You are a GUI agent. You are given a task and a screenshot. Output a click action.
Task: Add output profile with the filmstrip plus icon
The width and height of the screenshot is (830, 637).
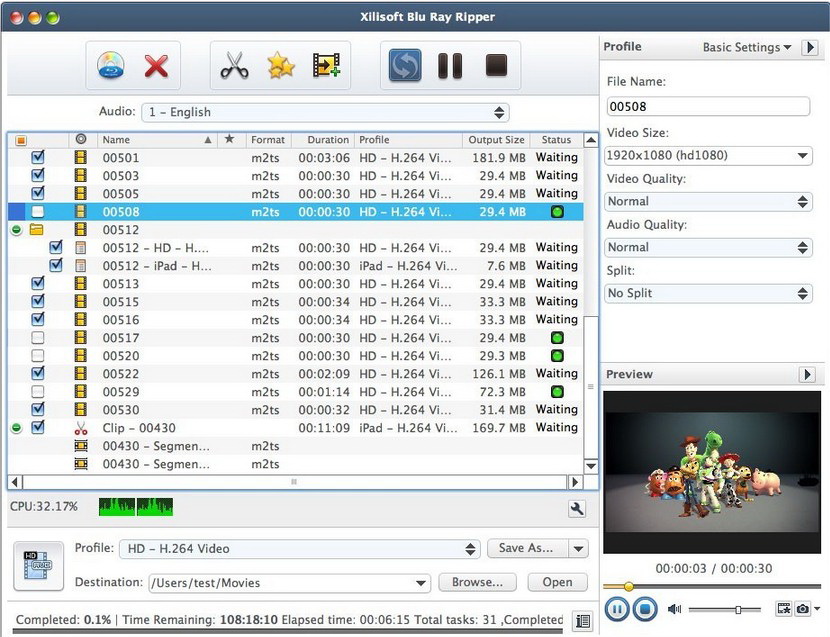point(326,66)
